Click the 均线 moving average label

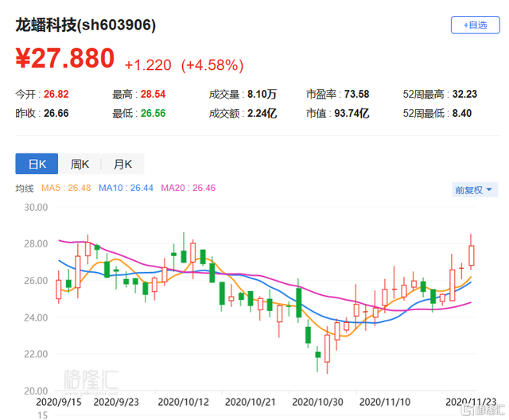[x=25, y=189]
